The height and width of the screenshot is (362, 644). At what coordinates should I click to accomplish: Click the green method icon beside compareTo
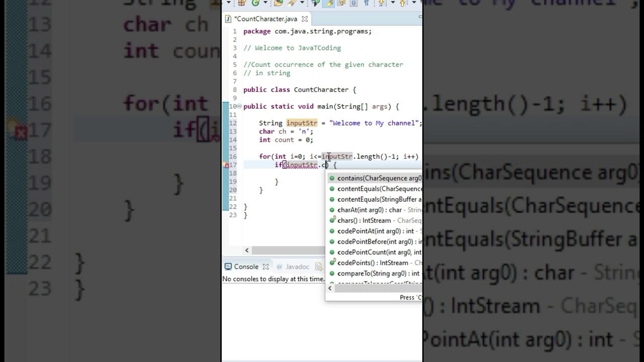[x=332, y=274]
